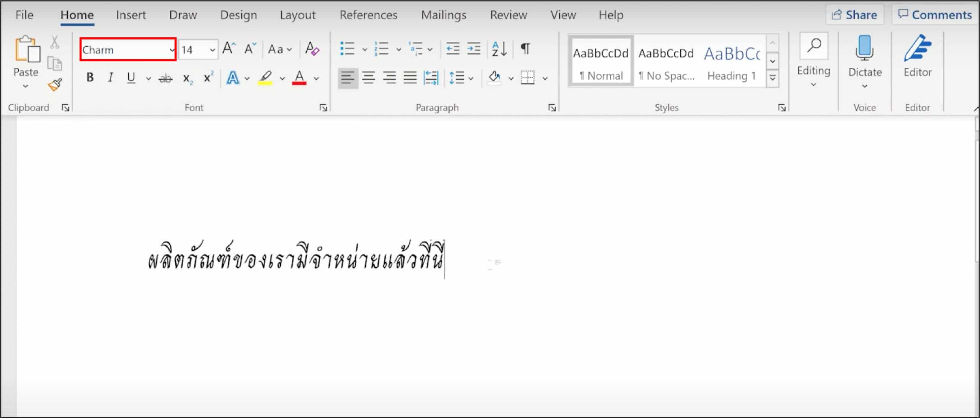Apply borders to paragraph
This screenshot has width=980, height=418.
528,78
